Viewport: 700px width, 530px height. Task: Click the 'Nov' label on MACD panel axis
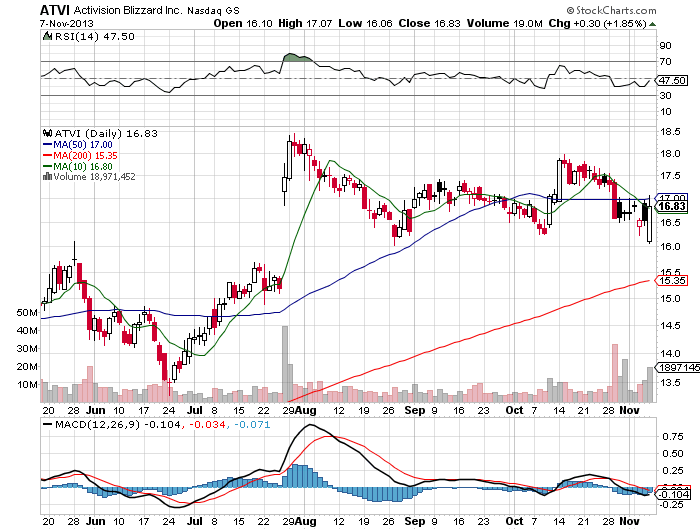pos(629,522)
